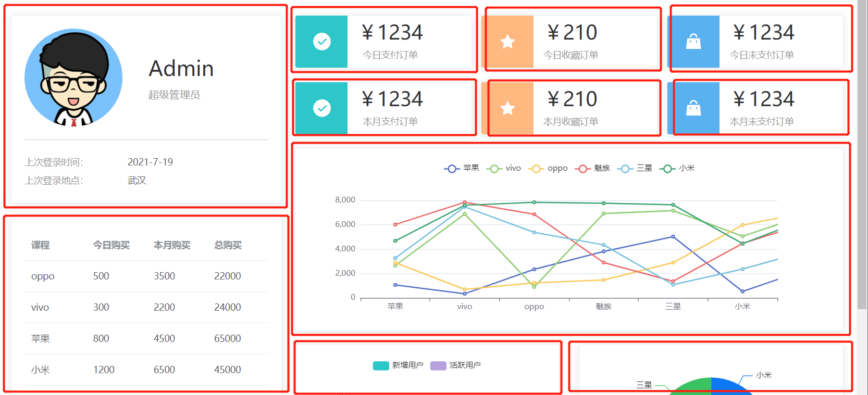Click the 魅族 x-axis label in chart

pos(603,307)
